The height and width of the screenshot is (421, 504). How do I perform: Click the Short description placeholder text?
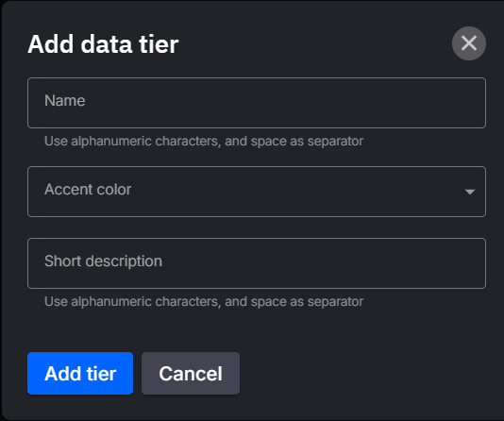[103, 261]
